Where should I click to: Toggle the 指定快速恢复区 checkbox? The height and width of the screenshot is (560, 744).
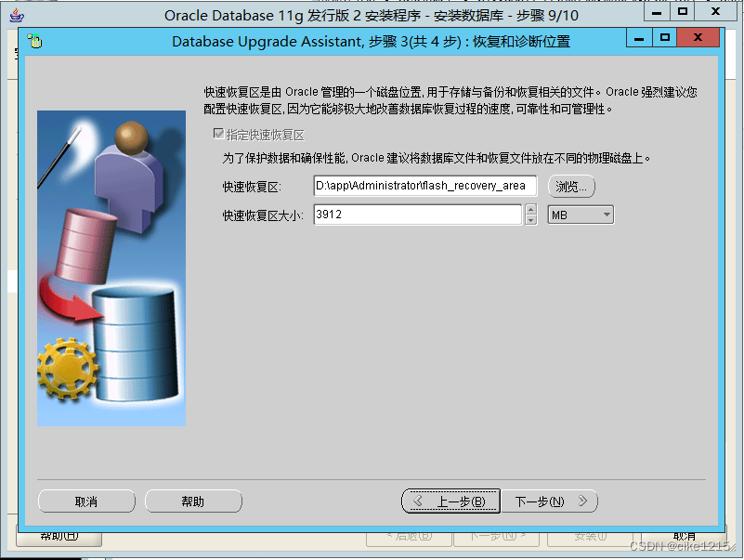(x=218, y=134)
